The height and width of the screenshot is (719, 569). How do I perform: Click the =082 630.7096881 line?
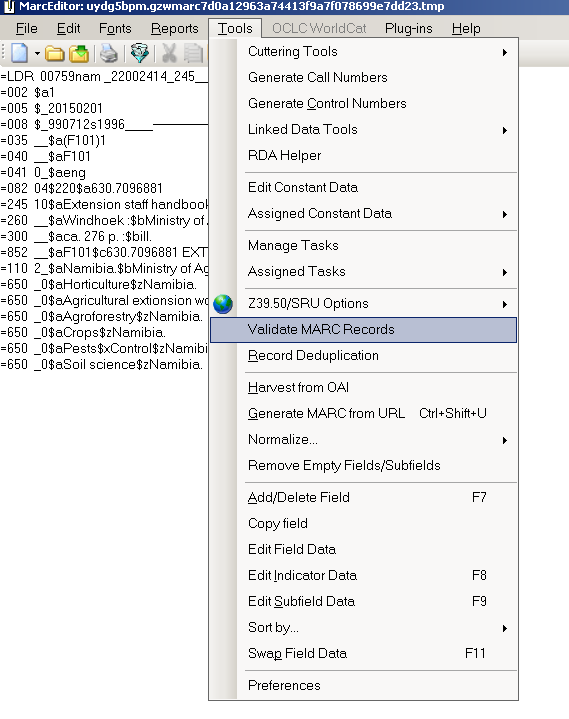82,189
